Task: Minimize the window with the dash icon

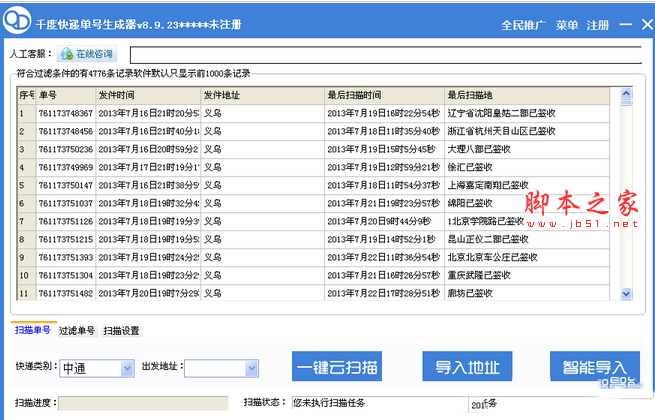Action: click(x=625, y=25)
